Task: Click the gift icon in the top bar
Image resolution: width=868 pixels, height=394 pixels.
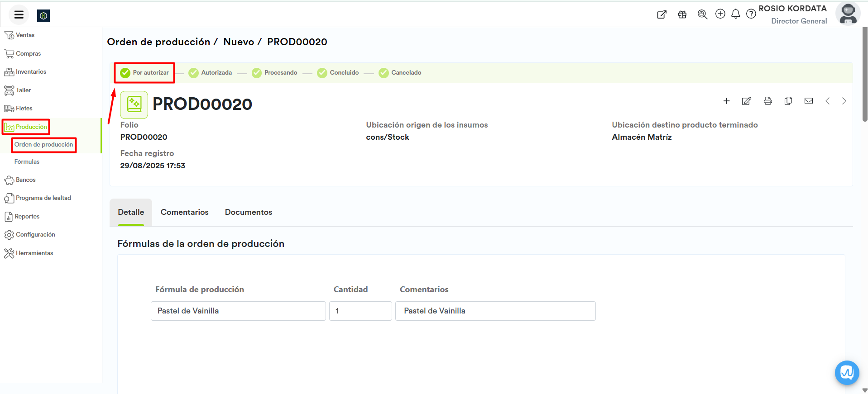Action: tap(682, 14)
